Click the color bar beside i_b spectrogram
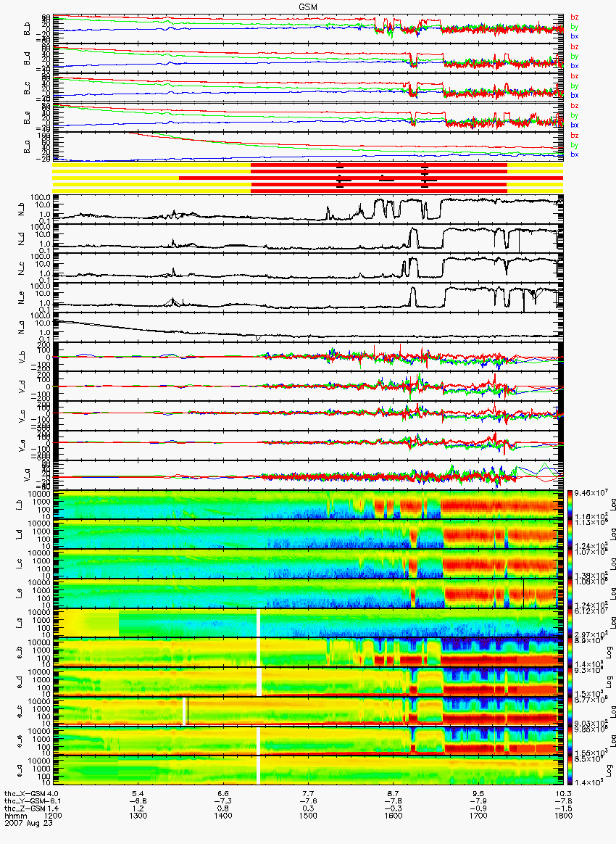This screenshot has width=616, height=844. pyautogui.click(x=570, y=505)
